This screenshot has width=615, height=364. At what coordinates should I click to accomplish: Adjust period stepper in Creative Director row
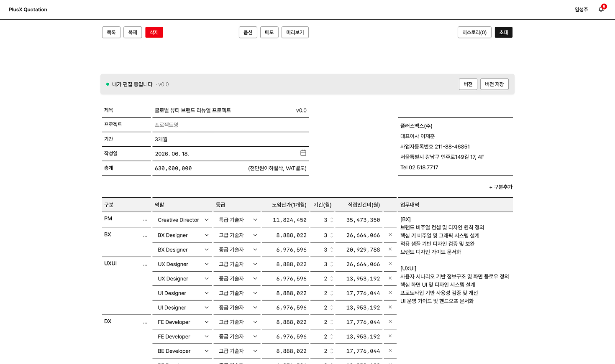pyautogui.click(x=332, y=220)
